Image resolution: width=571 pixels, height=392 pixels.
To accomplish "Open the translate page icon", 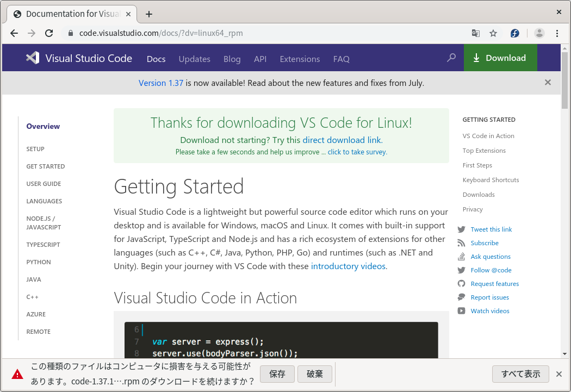I will tap(476, 34).
